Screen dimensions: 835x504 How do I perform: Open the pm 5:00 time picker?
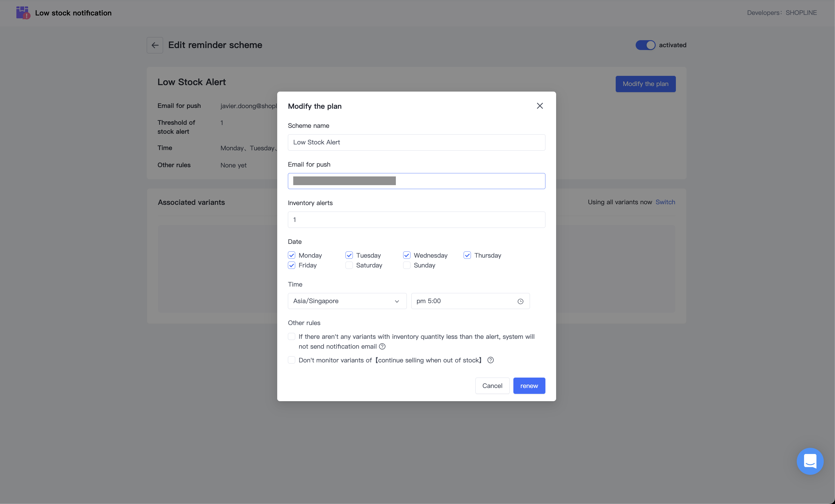coord(464,301)
